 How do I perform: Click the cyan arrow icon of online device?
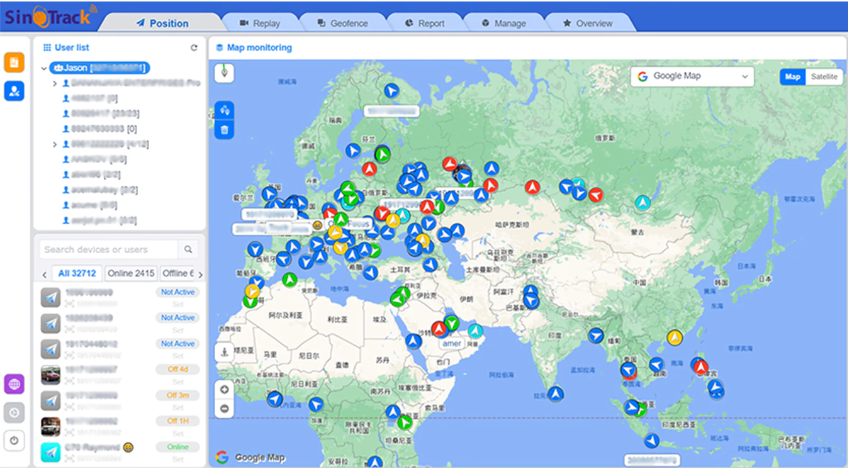coord(51,452)
